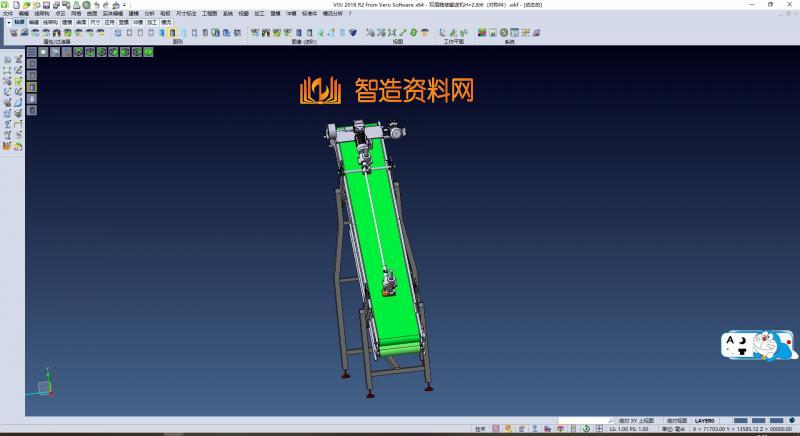Toggle the 控牢 snap option in status bar

pos(480,428)
